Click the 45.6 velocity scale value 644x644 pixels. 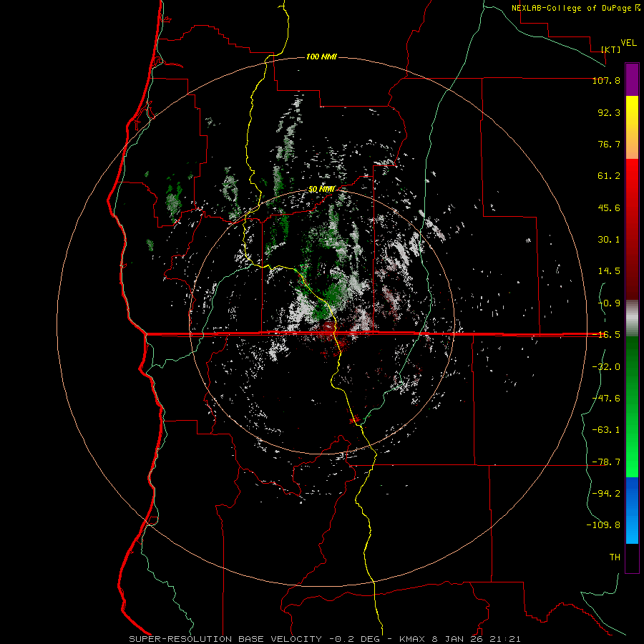click(609, 208)
